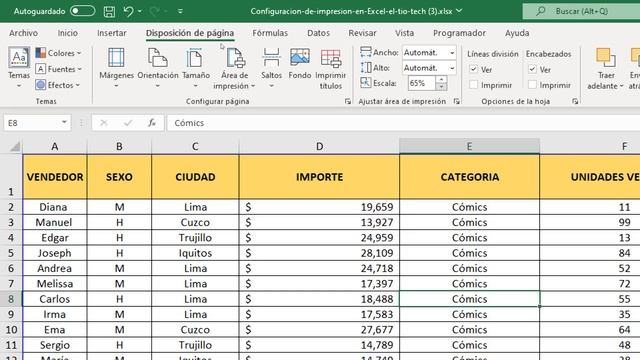Select the cell with amount 28,109
Viewport: 640px width, 360px height.
click(x=319, y=253)
